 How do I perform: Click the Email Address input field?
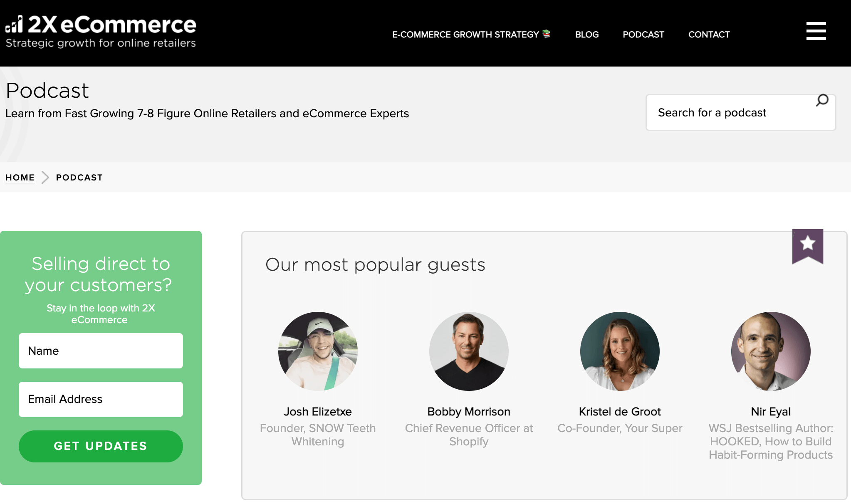pyautogui.click(x=101, y=399)
